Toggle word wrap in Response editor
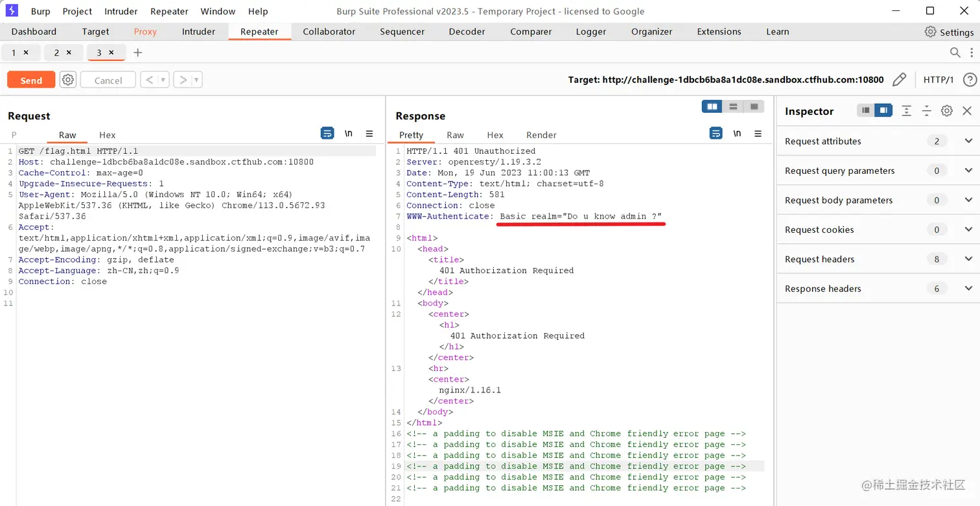Image resolution: width=980 pixels, height=506 pixels. pyautogui.click(x=716, y=134)
